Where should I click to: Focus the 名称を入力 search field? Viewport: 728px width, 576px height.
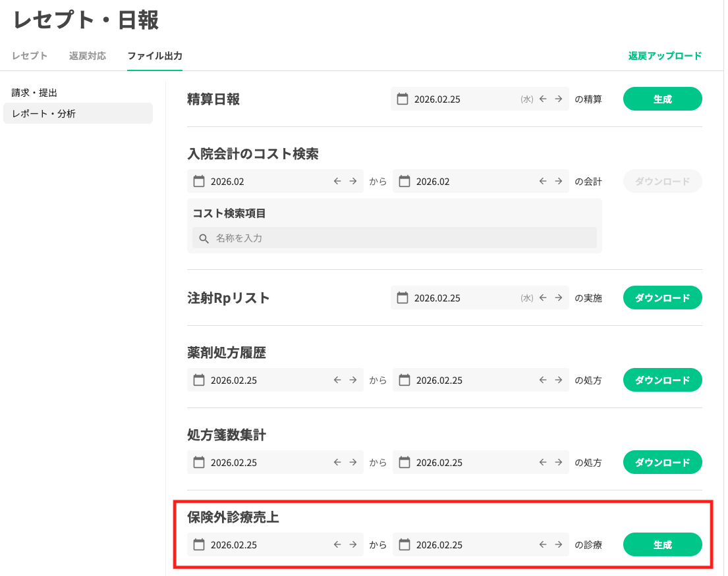(402, 238)
